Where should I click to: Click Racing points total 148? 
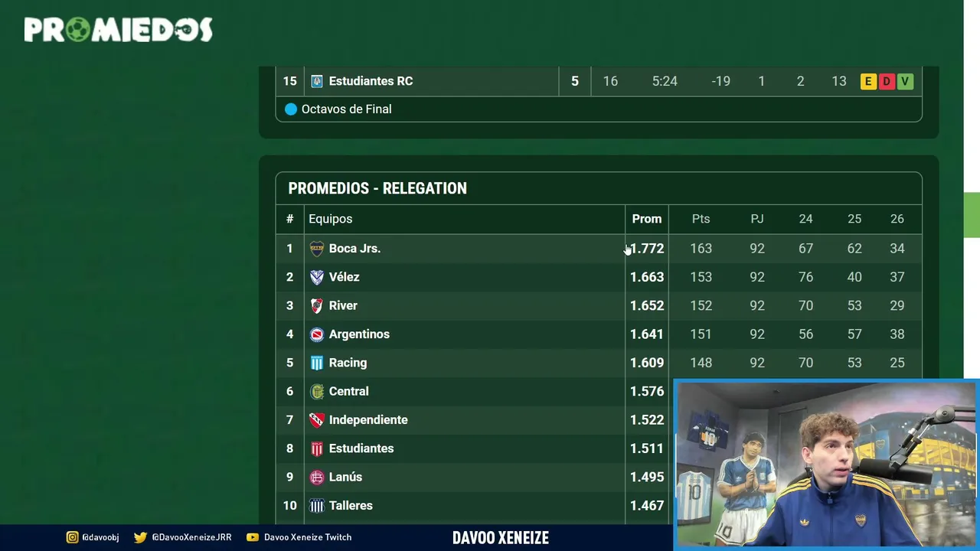(x=701, y=363)
